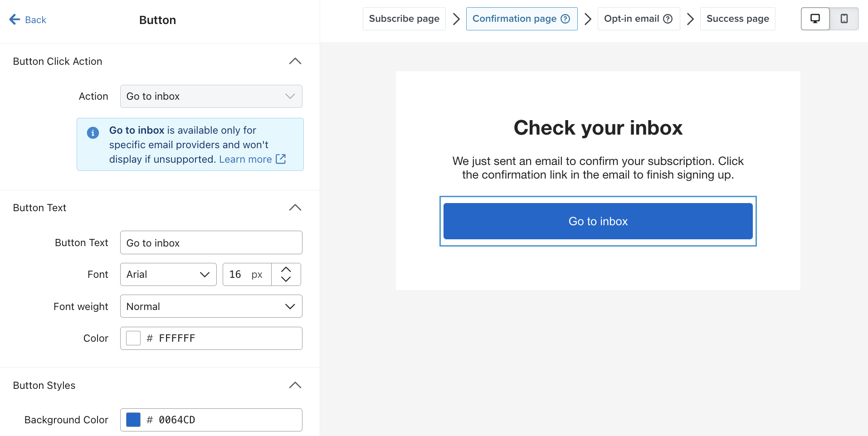Viewport: 868px width, 436px height.
Task: Go to Subscribe page tab
Action: tap(404, 19)
